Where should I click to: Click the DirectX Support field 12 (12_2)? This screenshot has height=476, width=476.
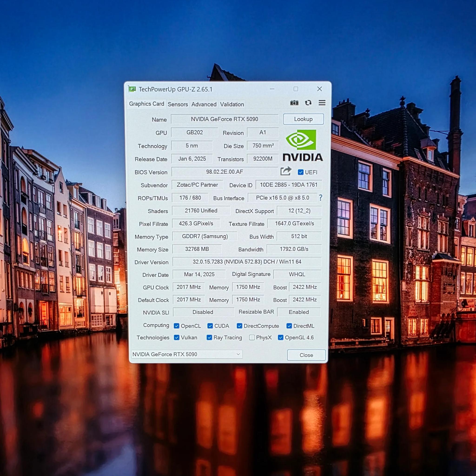click(299, 211)
